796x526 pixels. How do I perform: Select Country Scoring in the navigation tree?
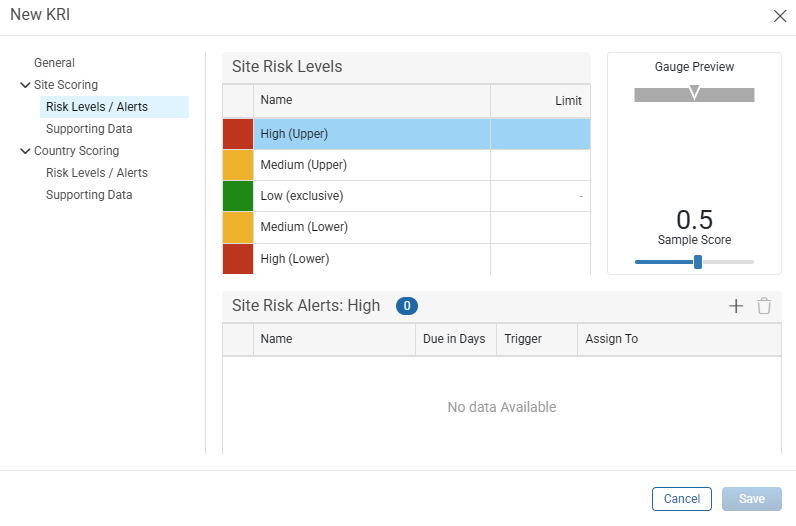pos(77,151)
